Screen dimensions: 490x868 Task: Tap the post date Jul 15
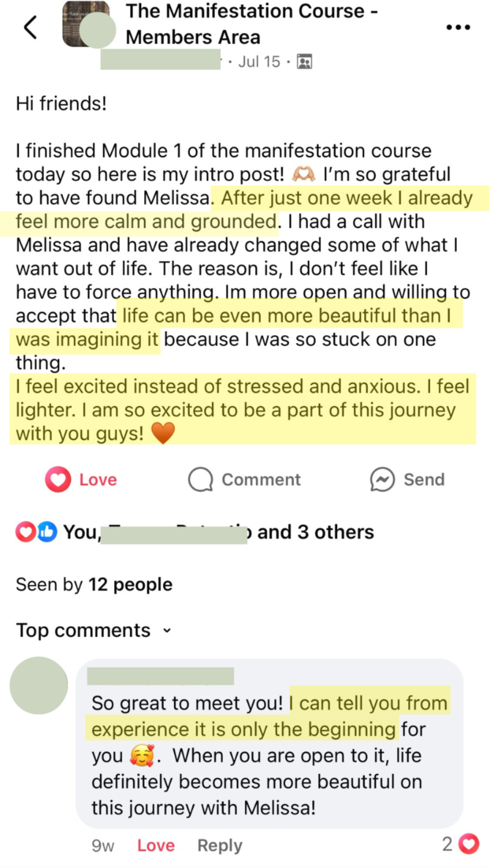coord(259,61)
